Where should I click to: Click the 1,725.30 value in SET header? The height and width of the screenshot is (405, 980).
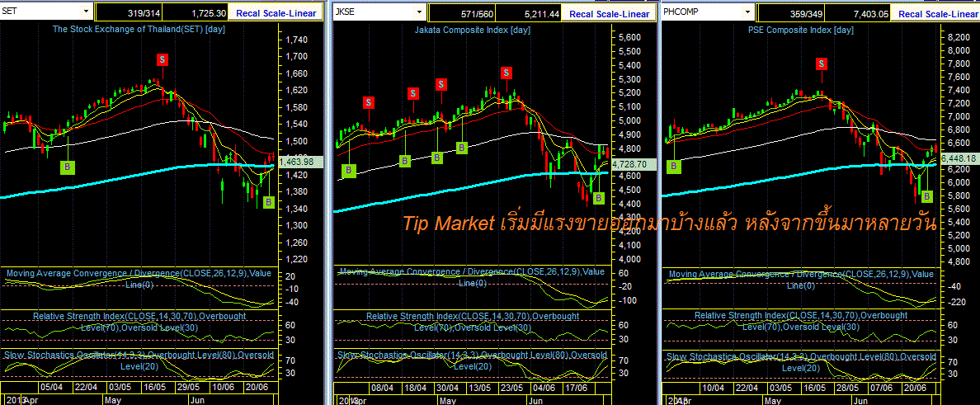(x=196, y=13)
